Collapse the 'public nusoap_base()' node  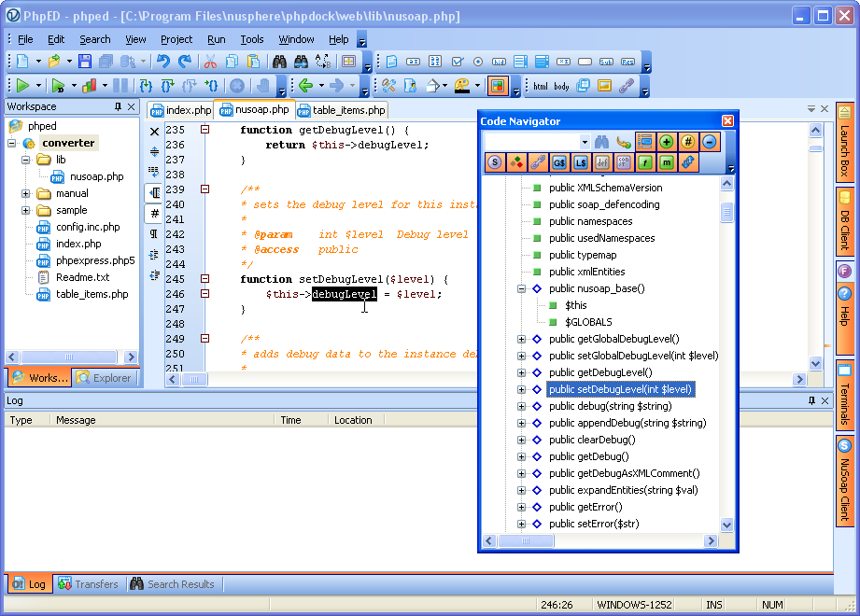pos(522,288)
